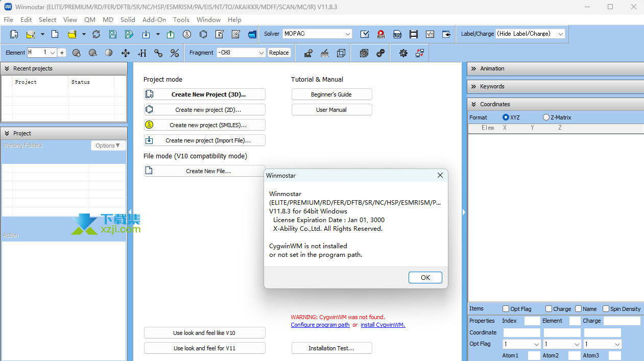Click the green save floppy disk icon
The height and width of the screenshot is (361, 644).
(112, 34)
